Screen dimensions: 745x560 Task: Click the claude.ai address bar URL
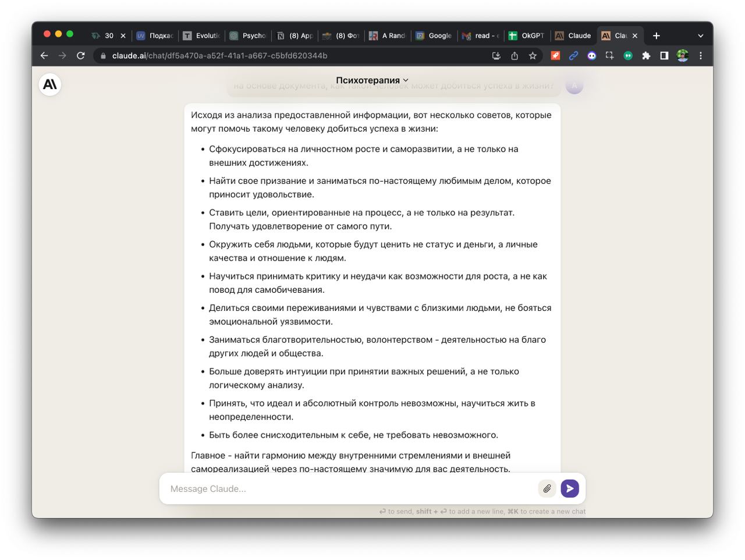(x=219, y=56)
